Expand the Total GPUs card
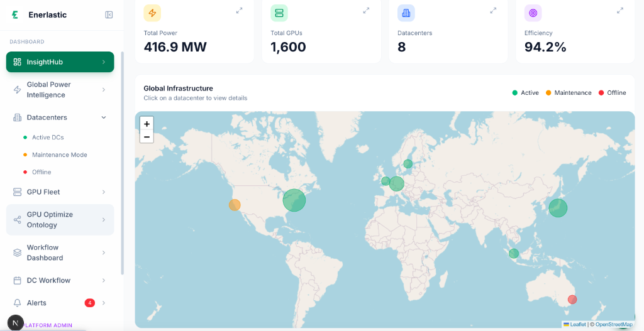This screenshot has height=331, width=644. tap(367, 11)
